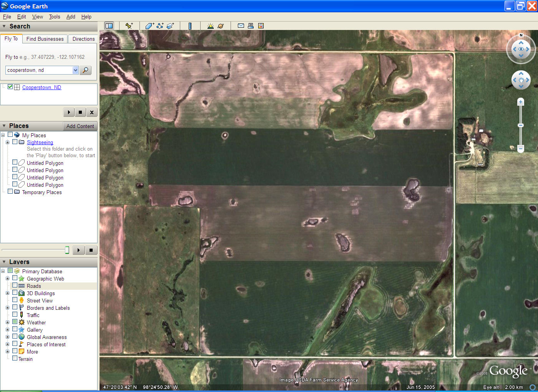The image size is (538, 392).
Task: Switch to Find Businesses tab
Action: click(45, 39)
